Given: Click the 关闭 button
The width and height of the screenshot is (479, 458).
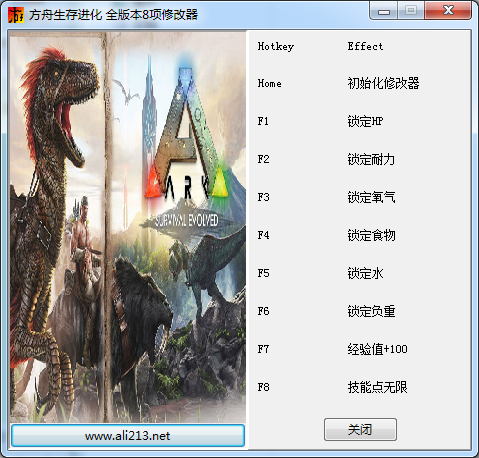Looking at the screenshot, I should [x=360, y=429].
